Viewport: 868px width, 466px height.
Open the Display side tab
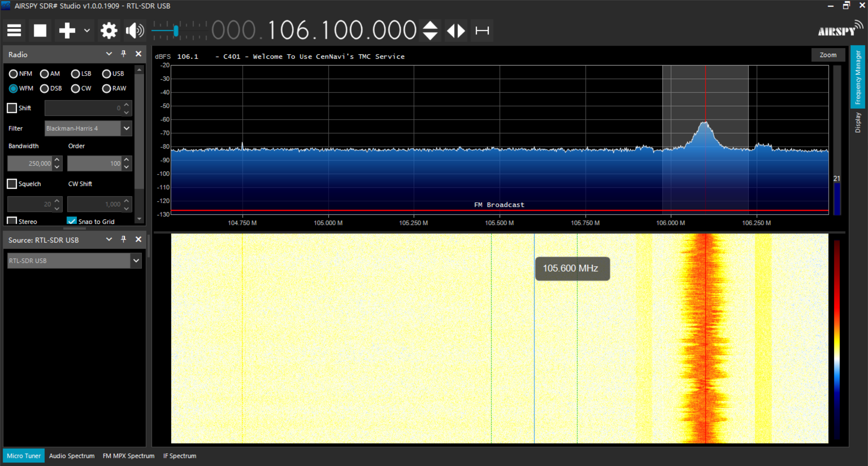(x=858, y=123)
